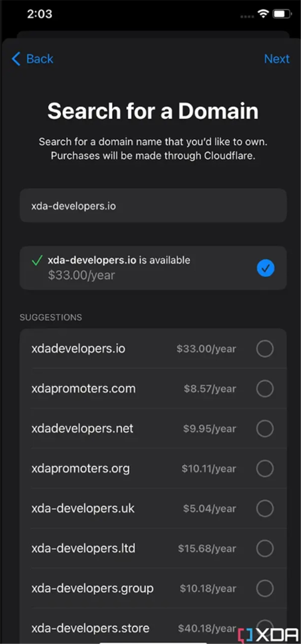Viewport: 301px width, 644px height.
Task: Select xdapromoters.com radio button
Action: point(265,388)
